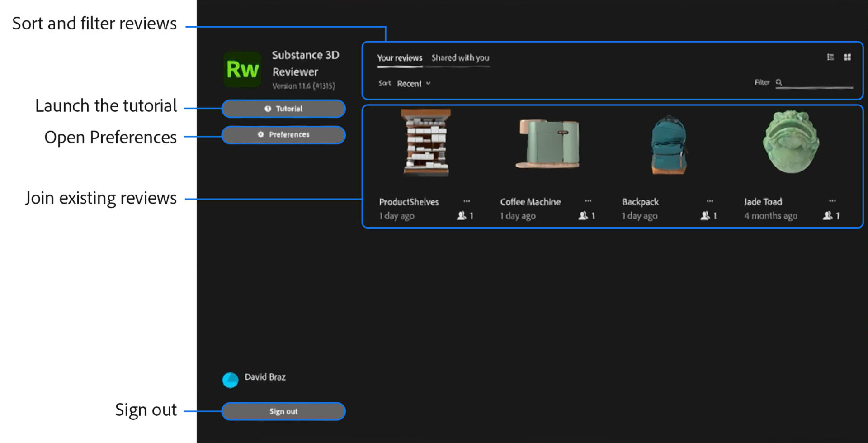Click Coffee Machine participants icon
The width and height of the screenshot is (868, 443).
coord(583,216)
